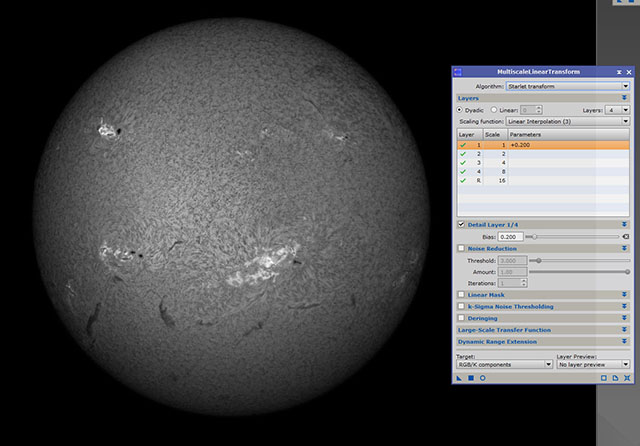Click the Reset icon in the bottom-right corner
640x446 pixels.
pos(627,378)
